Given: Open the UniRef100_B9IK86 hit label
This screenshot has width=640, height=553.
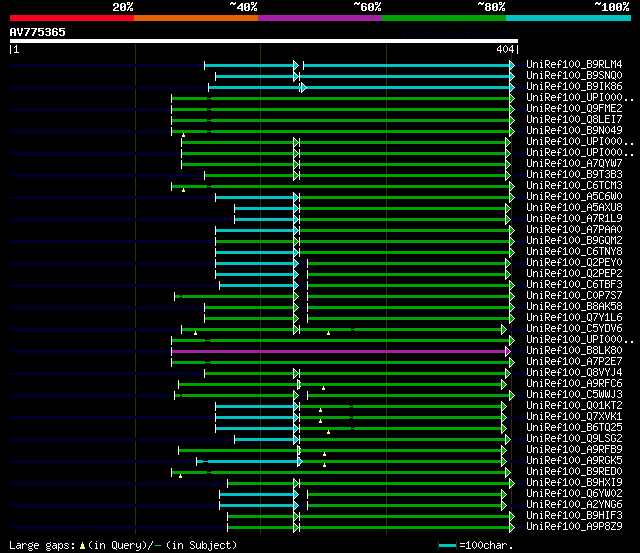Looking at the screenshot, I should 574,87.
